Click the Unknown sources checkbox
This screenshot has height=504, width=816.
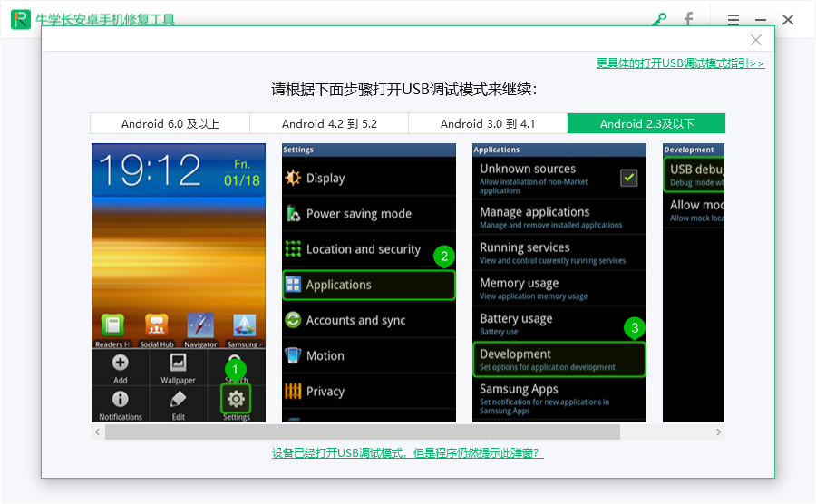628,178
